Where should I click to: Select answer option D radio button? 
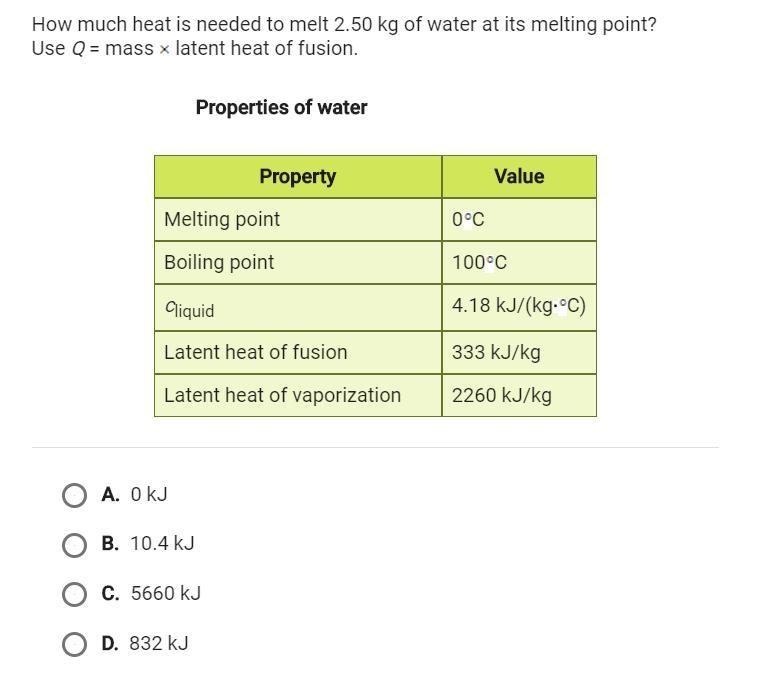[74, 644]
